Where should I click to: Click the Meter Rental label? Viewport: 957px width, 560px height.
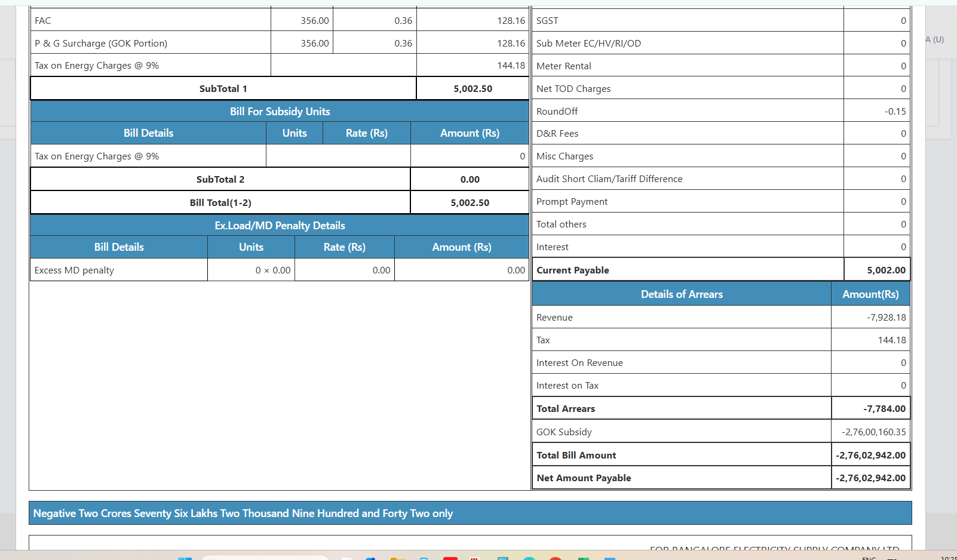click(564, 66)
